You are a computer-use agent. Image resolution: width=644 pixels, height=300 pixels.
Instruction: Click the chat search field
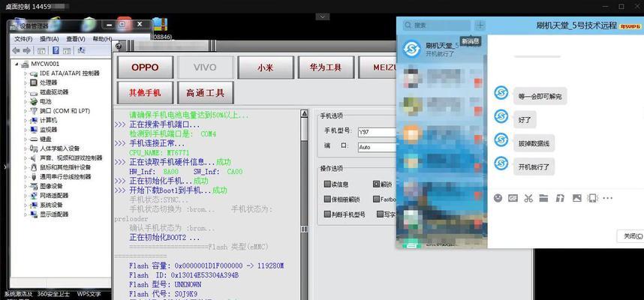pyautogui.click(x=437, y=25)
